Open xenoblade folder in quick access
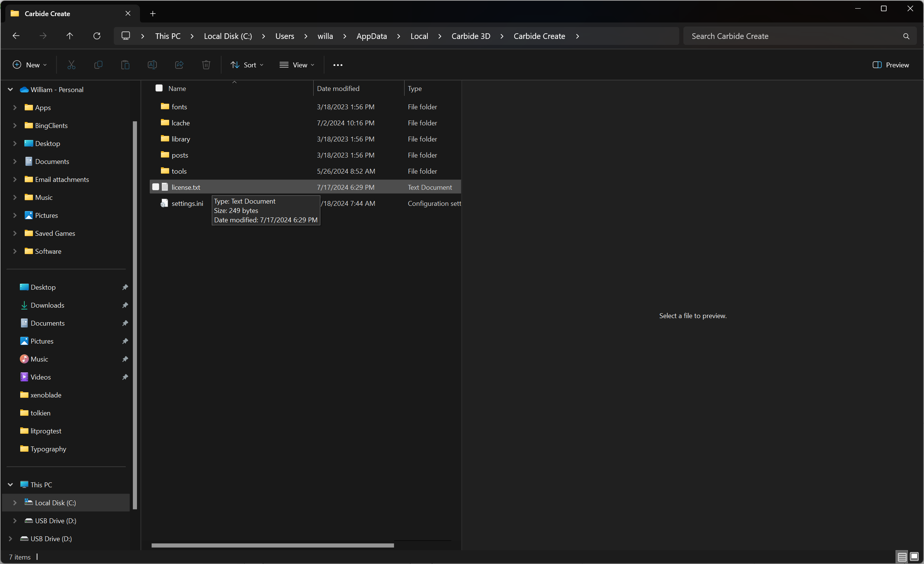The image size is (924, 564). [46, 395]
